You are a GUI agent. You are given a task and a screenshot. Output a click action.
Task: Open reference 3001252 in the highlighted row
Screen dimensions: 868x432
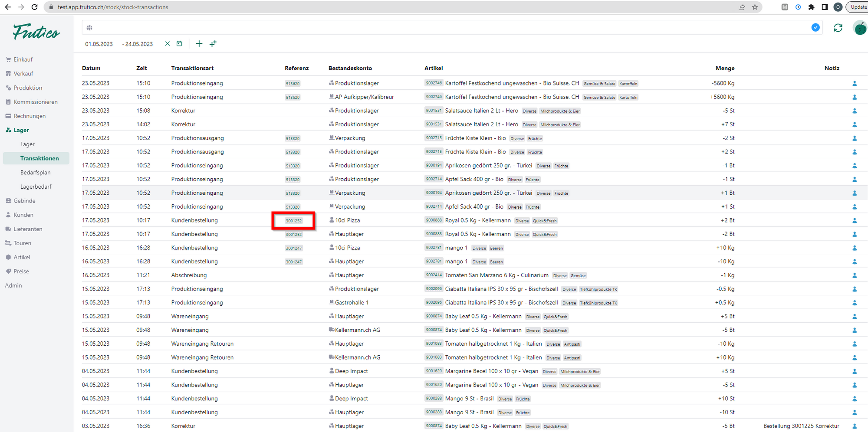294,221
